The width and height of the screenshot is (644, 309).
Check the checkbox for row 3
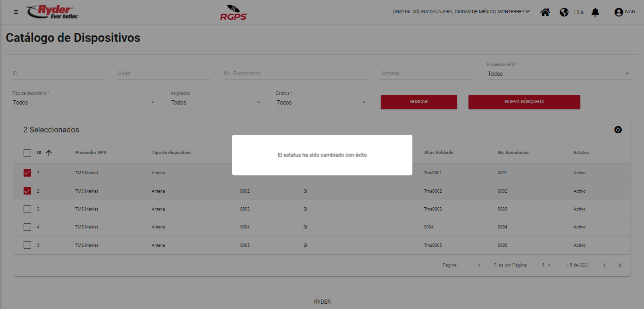click(x=27, y=209)
